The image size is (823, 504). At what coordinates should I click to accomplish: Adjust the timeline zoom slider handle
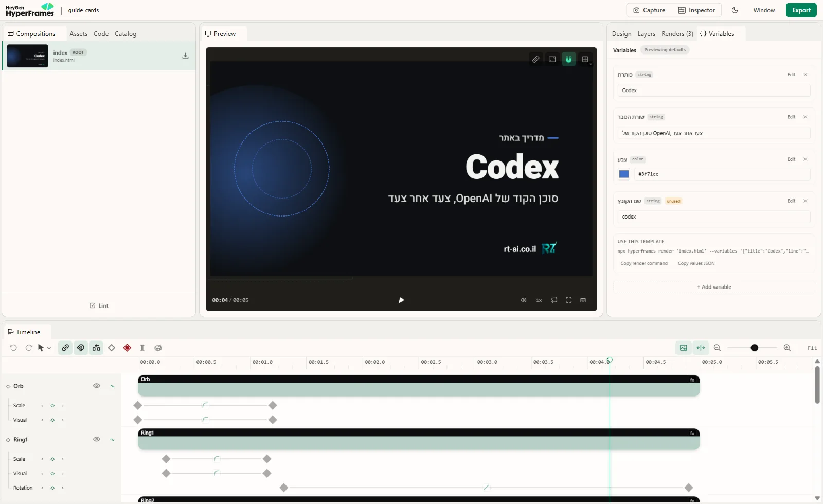tap(754, 348)
